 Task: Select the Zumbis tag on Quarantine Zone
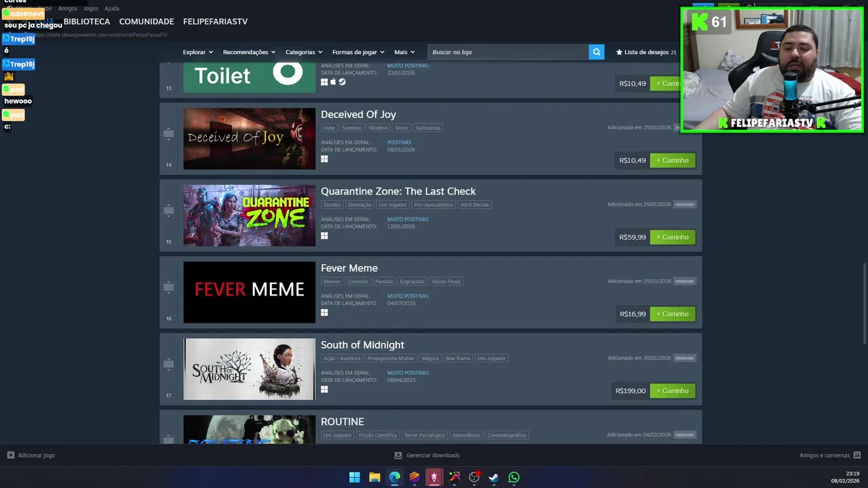point(332,205)
